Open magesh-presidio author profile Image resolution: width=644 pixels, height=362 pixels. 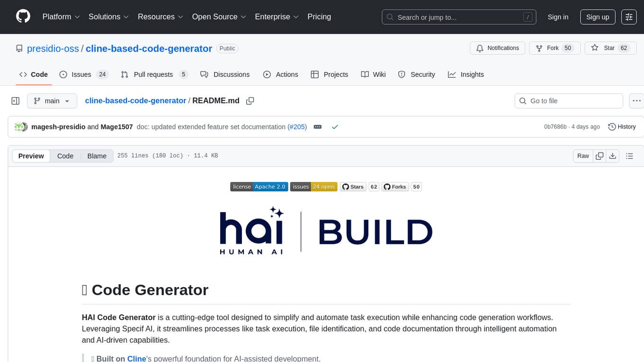point(58,127)
